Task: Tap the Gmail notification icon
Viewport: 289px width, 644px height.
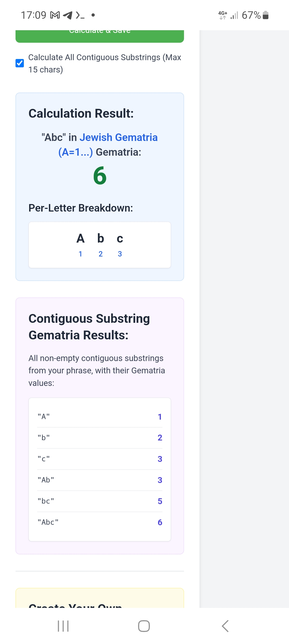Action: click(x=55, y=15)
